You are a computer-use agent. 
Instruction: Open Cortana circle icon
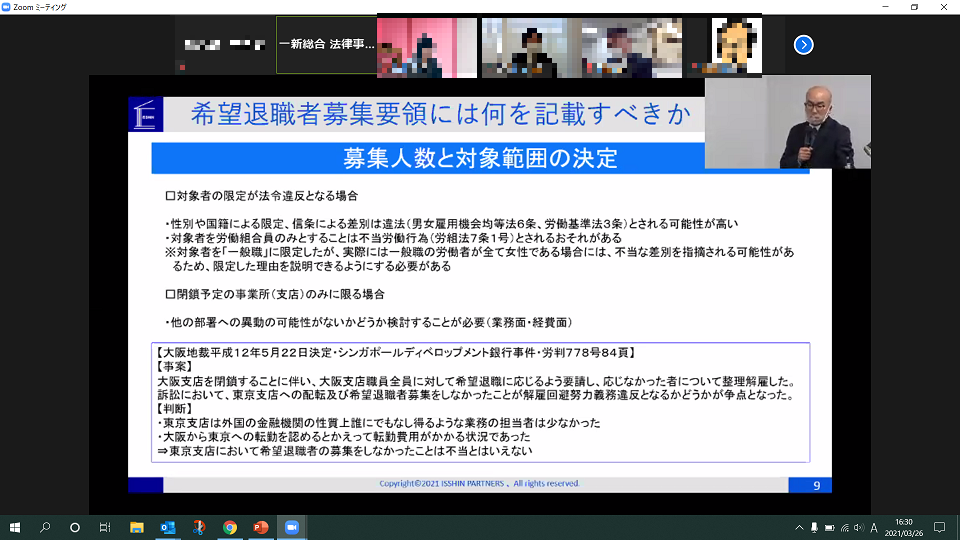(75, 527)
